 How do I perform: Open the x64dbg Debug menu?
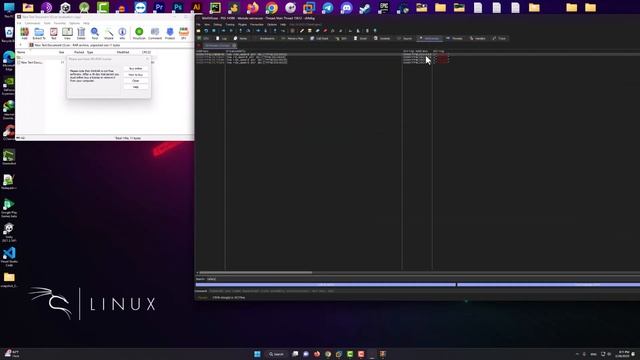(218, 24)
